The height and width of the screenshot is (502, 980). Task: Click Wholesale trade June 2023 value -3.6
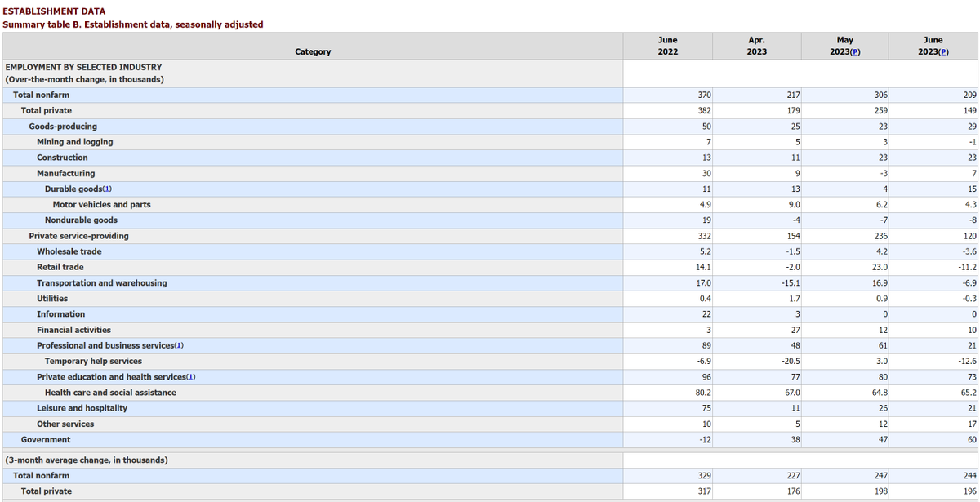coord(969,251)
